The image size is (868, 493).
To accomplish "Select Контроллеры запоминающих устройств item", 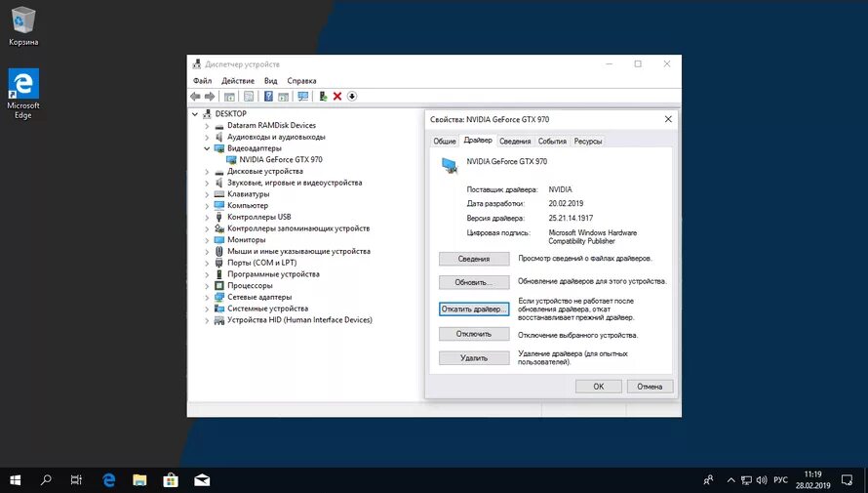I will tap(298, 228).
